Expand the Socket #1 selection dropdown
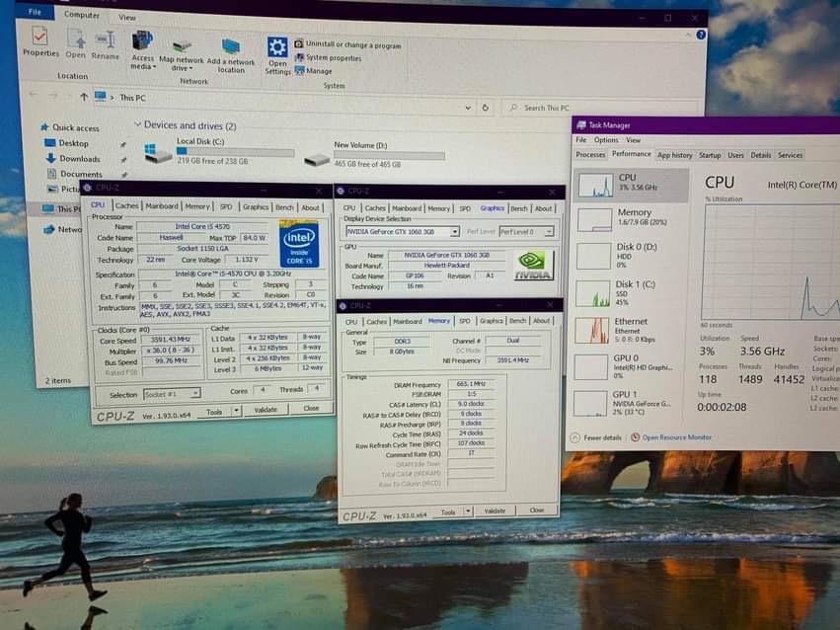Image resolution: width=840 pixels, height=630 pixels. tap(195, 393)
